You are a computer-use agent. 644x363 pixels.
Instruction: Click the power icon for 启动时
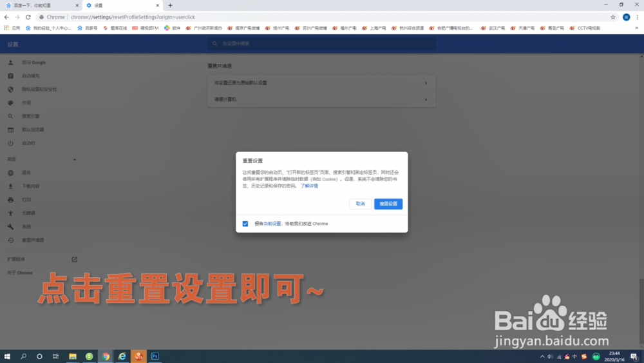coord(11,143)
